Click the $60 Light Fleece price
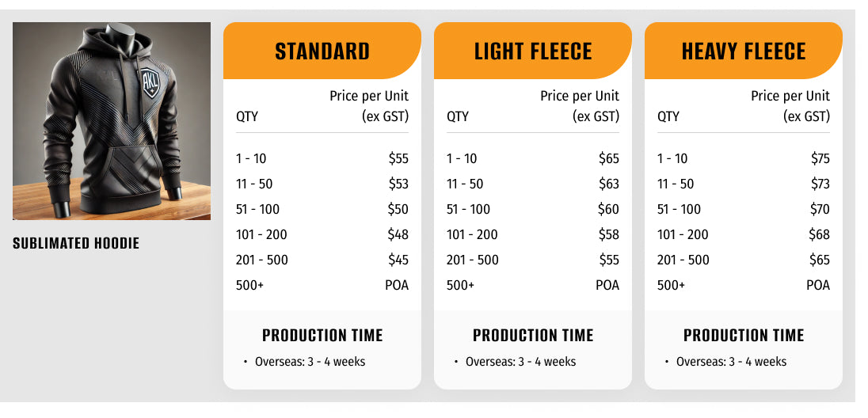 coord(609,209)
